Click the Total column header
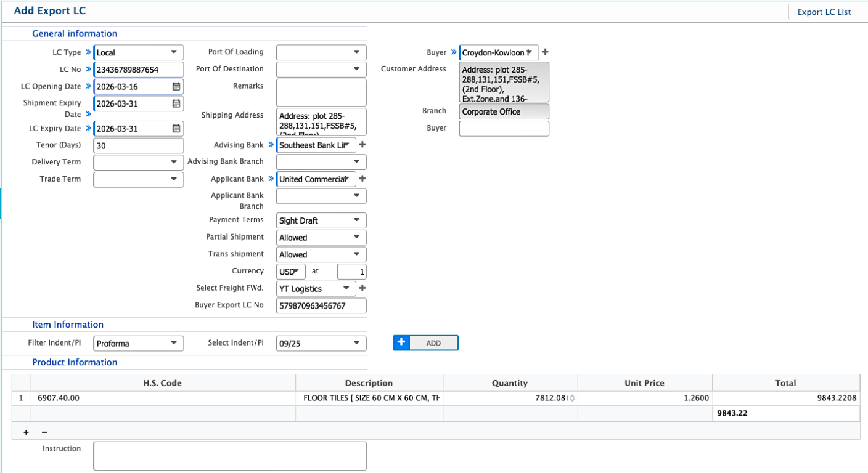This screenshot has width=868, height=473. click(x=786, y=383)
